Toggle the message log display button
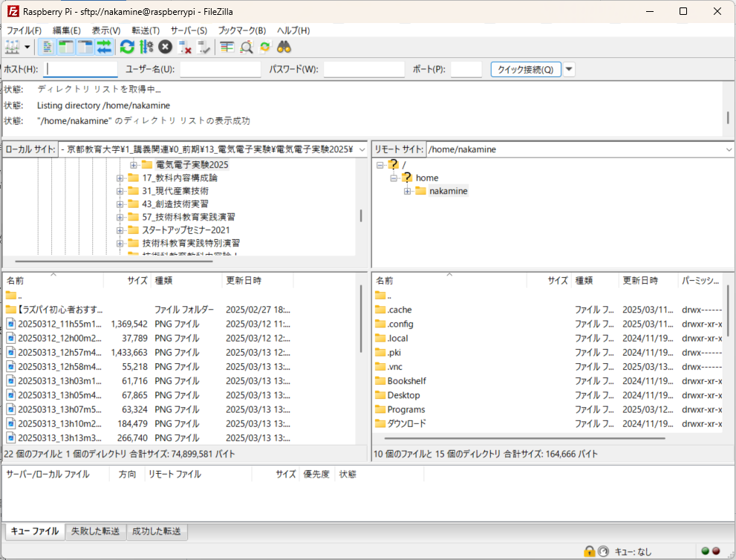736x560 pixels. coord(47,47)
